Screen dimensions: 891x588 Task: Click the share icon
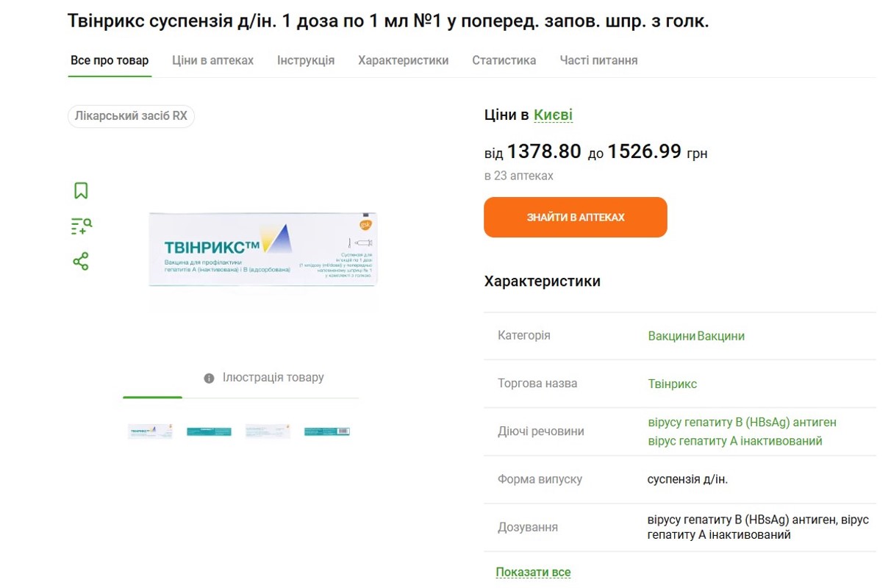click(x=81, y=261)
